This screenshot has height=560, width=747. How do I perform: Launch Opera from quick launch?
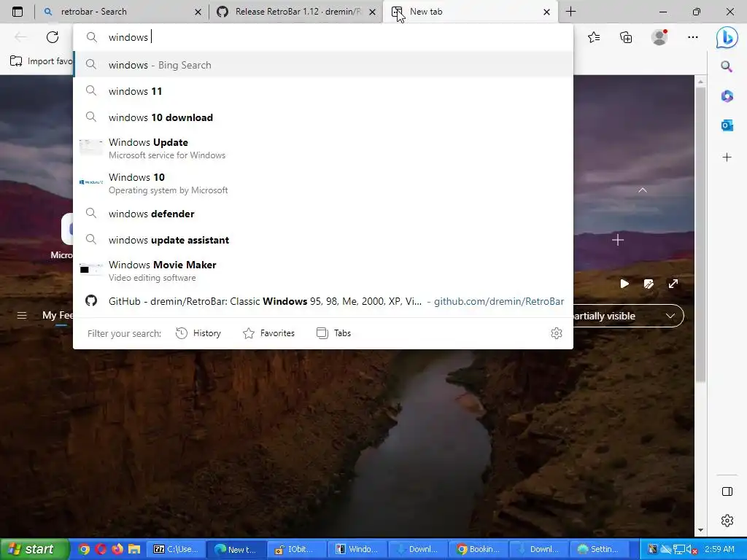[101, 549]
